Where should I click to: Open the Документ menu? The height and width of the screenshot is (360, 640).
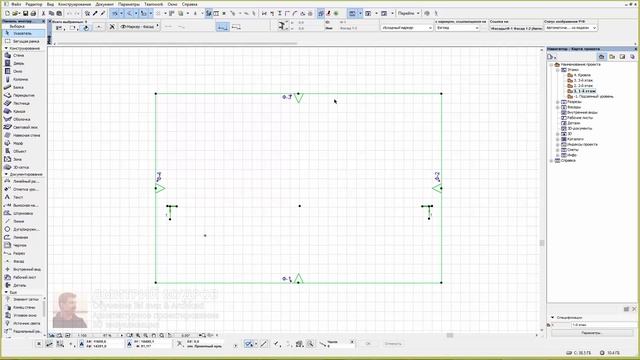coord(104,4)
